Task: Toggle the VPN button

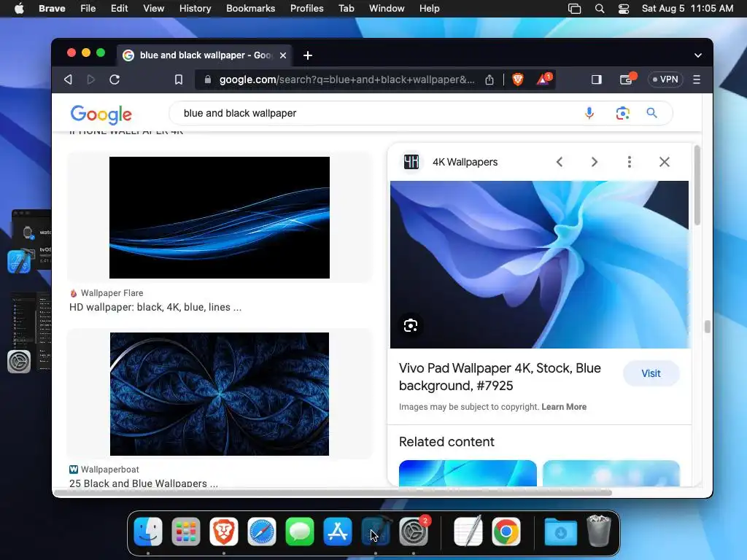Action: [665, 79]
